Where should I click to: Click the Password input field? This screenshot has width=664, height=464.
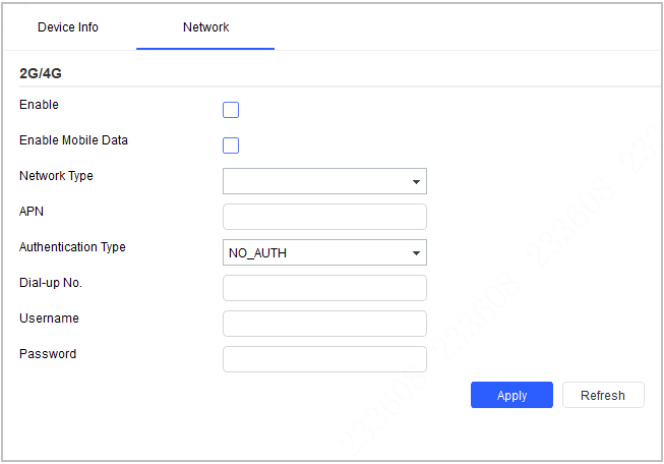325,359
